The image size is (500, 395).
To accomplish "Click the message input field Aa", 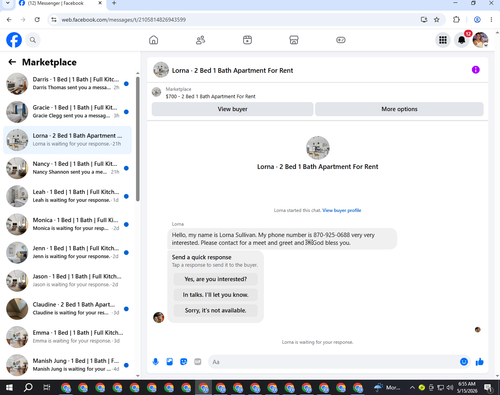I will pos(333,362).
